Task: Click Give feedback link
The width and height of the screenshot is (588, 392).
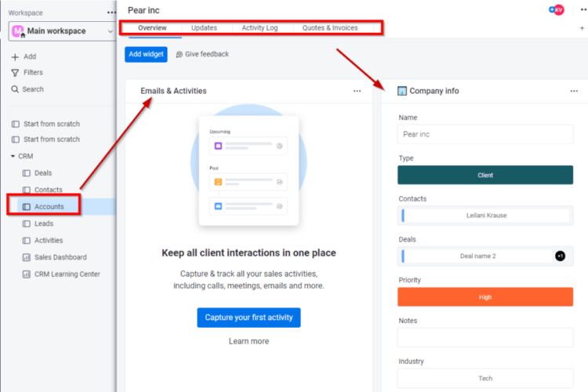Action: point(202,54)
